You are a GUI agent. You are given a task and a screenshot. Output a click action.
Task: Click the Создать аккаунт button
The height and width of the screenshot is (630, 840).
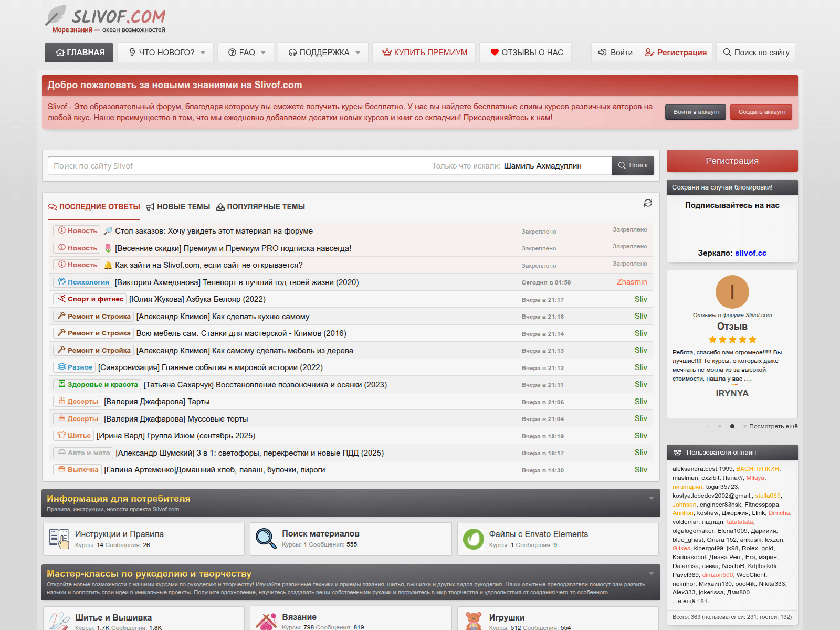pos(761,112)
